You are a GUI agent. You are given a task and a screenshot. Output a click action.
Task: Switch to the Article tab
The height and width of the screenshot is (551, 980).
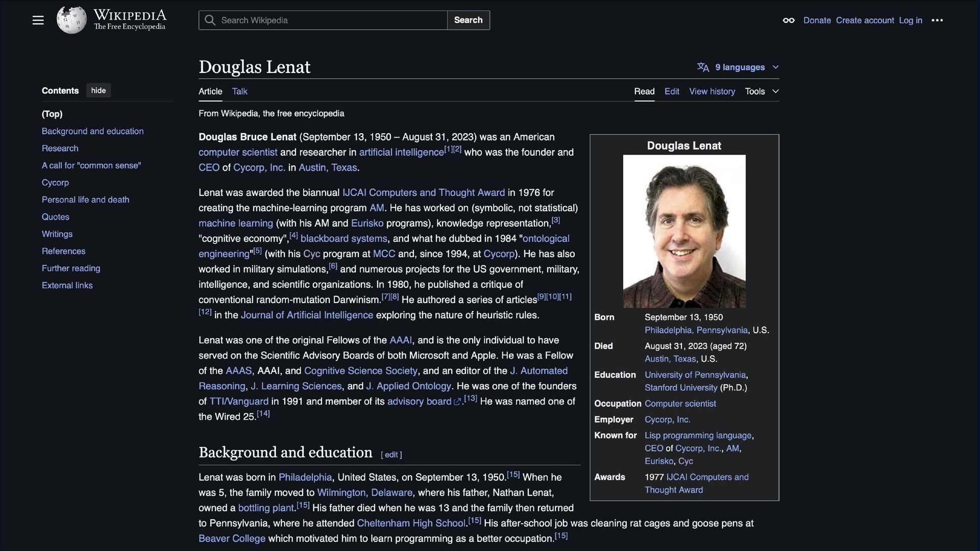210,91
